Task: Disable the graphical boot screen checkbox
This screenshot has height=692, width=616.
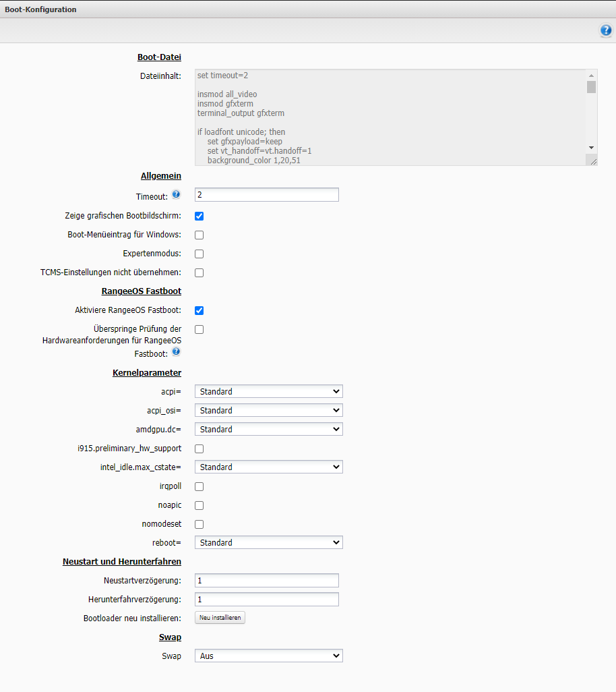Action: [x=199, y=217]
